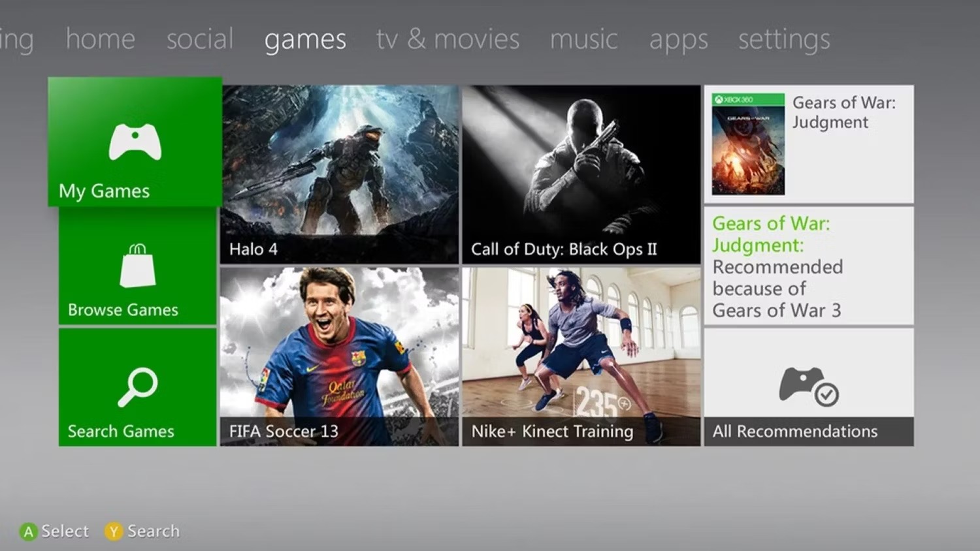
Task: Switch to the home tab
Action: 100,39
